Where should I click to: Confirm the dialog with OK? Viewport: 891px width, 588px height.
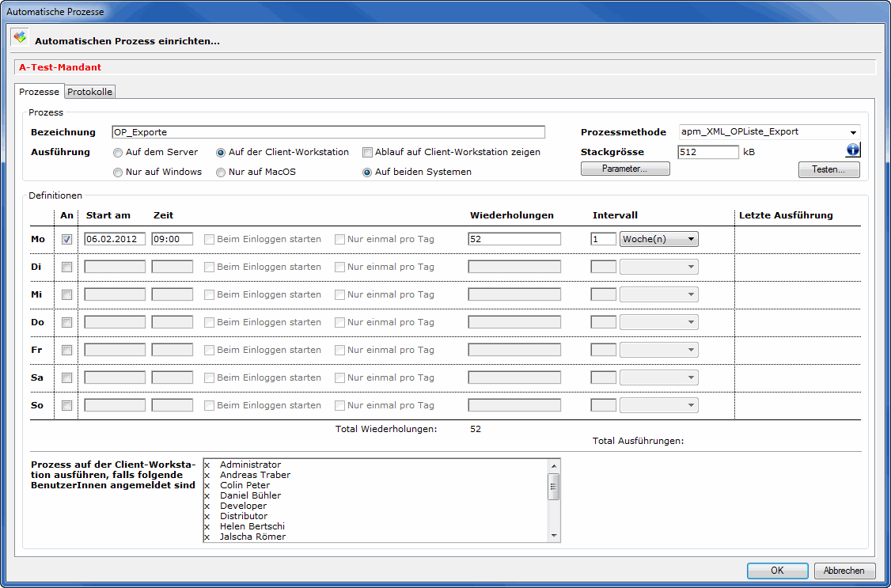tap(777, 571)
